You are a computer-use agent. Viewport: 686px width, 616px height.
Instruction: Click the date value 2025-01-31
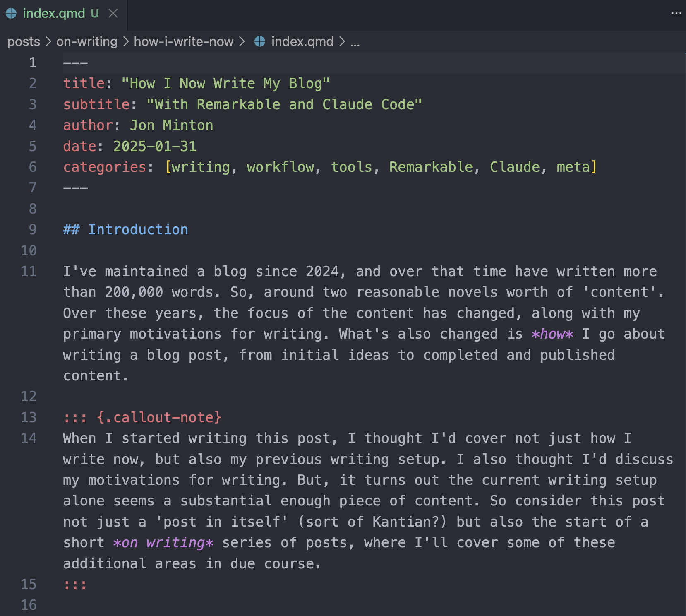[155, 147]
